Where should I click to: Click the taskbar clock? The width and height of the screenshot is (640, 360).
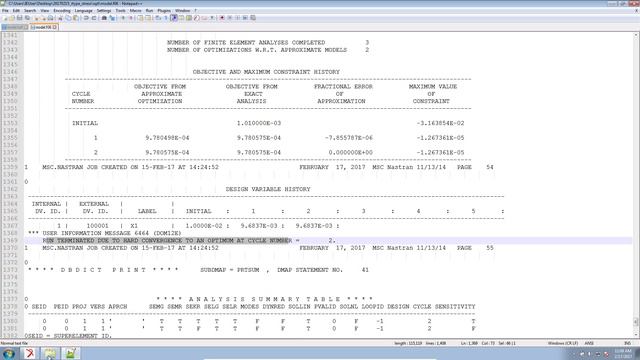coord(623,353)
